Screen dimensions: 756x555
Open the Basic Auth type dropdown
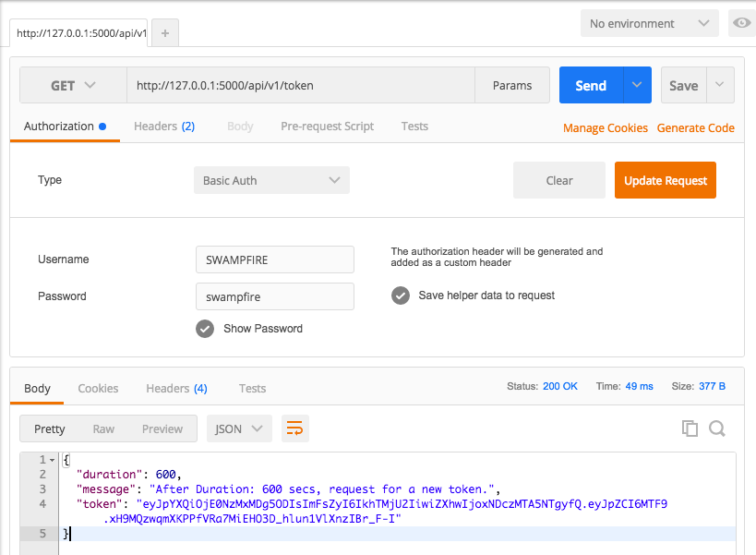271,180
